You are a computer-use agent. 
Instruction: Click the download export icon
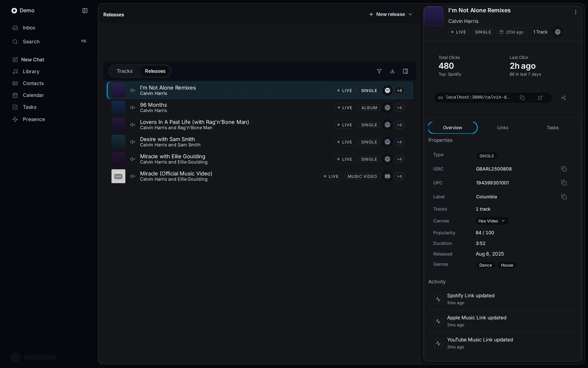[x=392, y=71]
